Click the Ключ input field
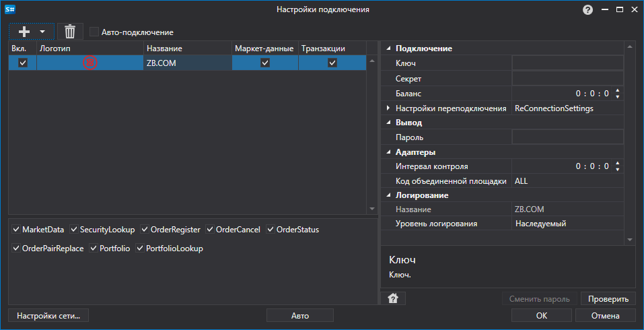Viewport: 644px width, 330px height. [x=567, y=63]
